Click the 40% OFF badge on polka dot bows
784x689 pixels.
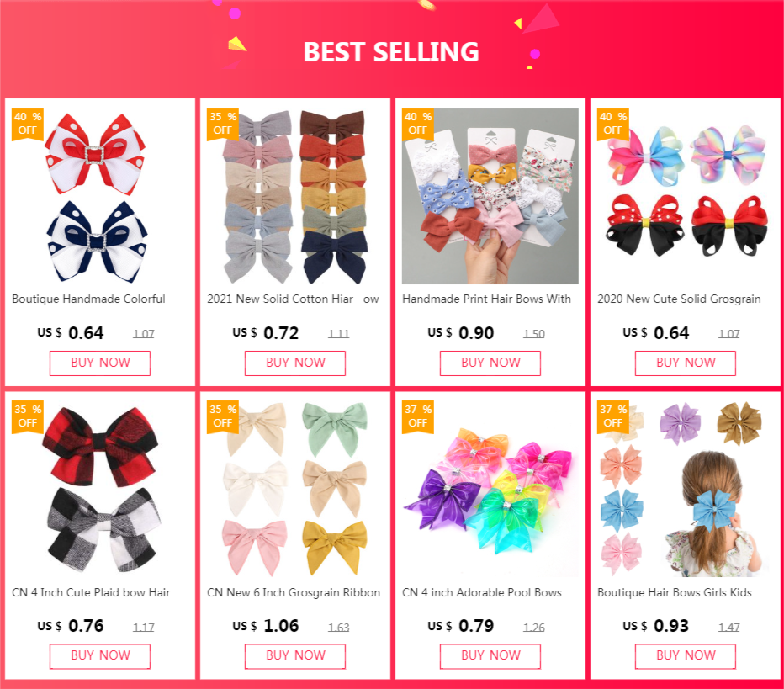pos(28,124)
